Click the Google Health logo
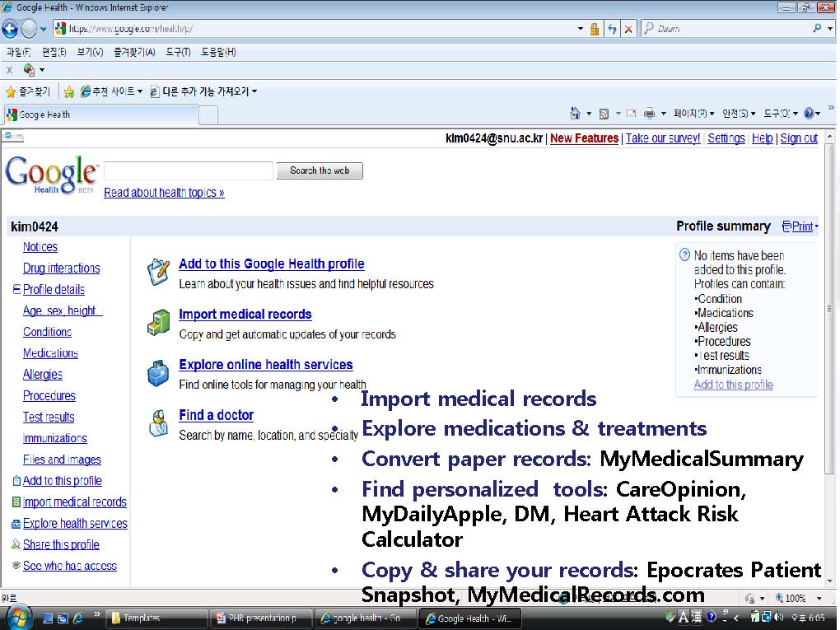 51,175
